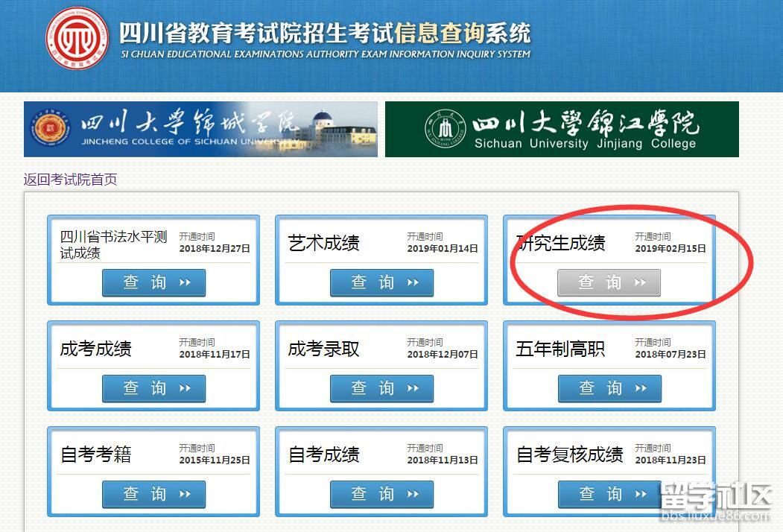Click 查询 button under 四川省书法水平测试成绩

click(x=153, y=283)
